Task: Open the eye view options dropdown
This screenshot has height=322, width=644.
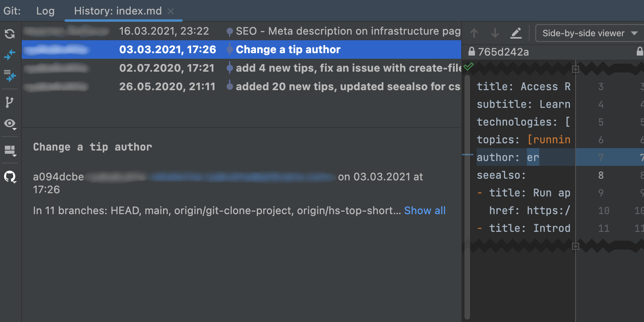Action: [x=10, y=124]
